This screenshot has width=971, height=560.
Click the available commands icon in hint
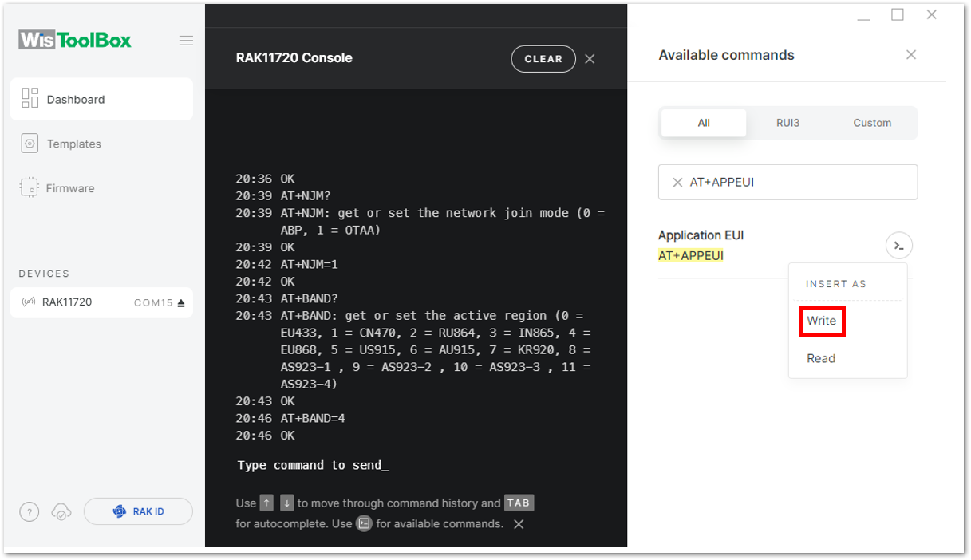point(364,524)
